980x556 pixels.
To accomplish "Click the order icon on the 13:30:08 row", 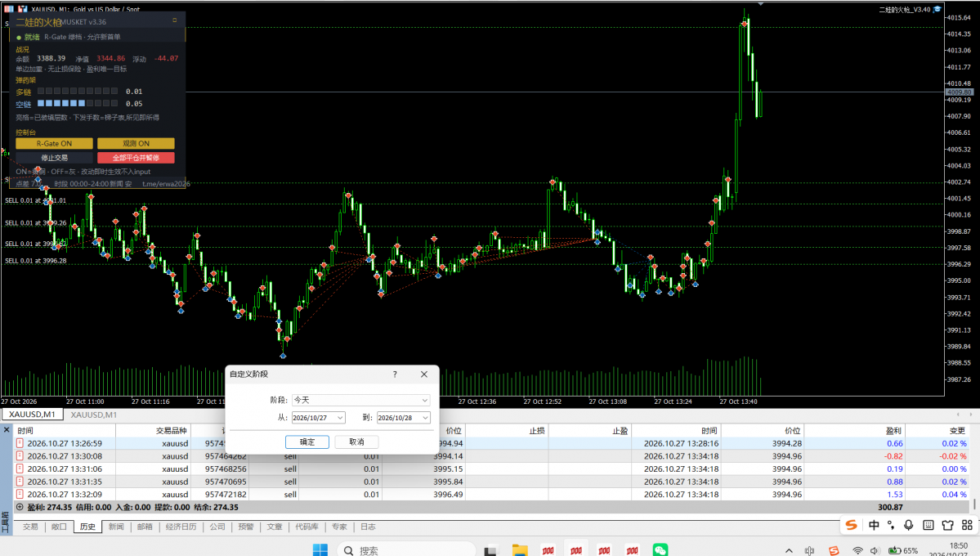I will click(x=20, y=456).
